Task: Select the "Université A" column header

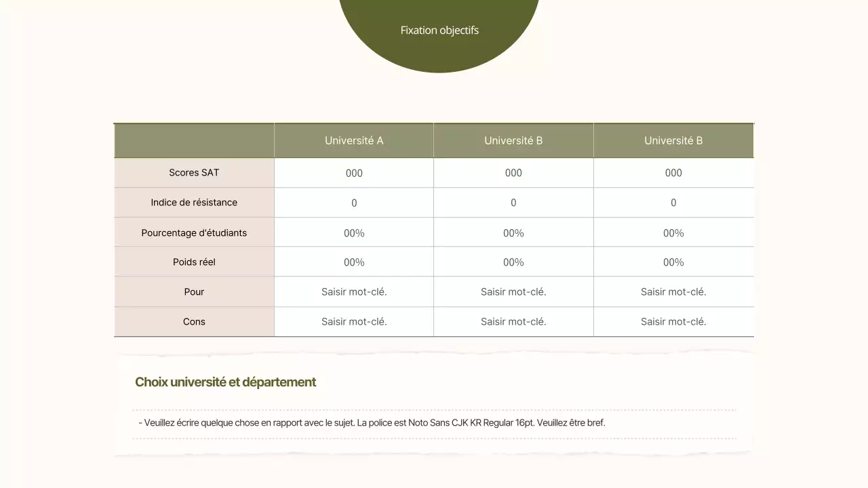Action: coord(354,141)
